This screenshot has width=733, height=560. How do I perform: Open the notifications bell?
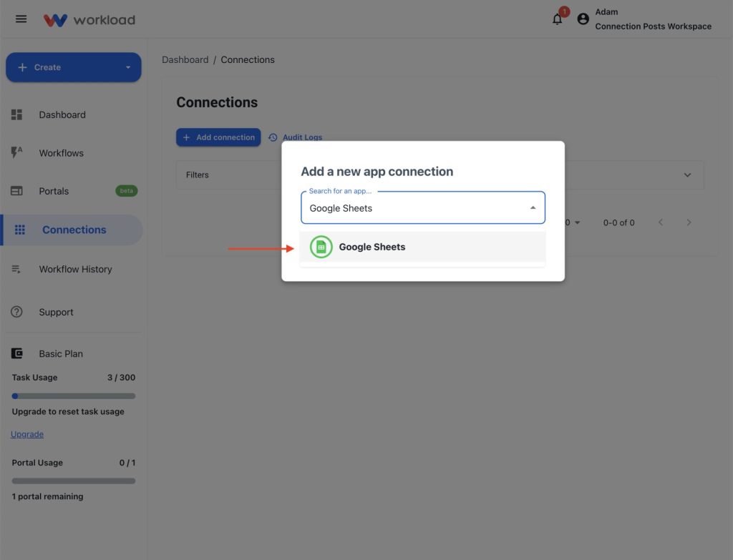tap(557, 19)
